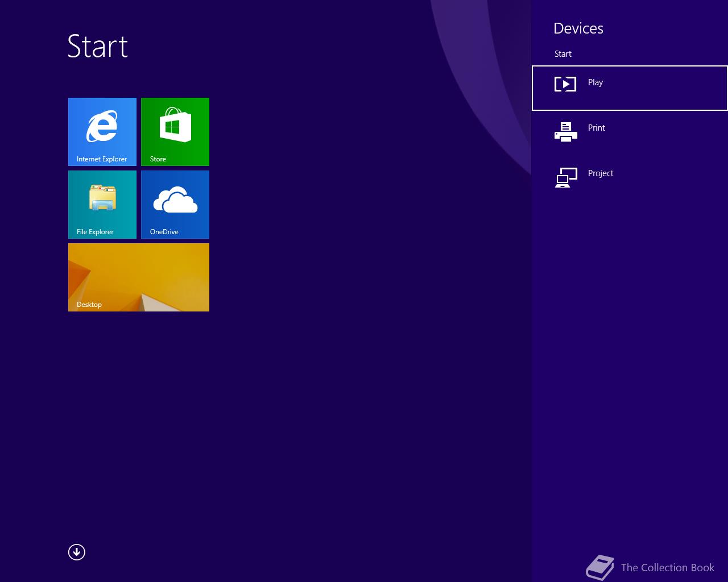Launch the Store tile

coord(175,132)
